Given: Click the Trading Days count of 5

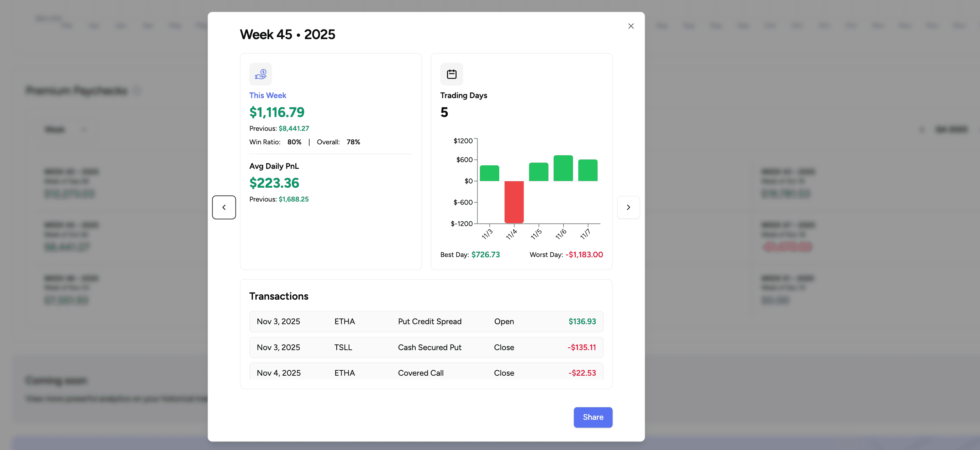Looking at the screenshot, I should 443,112.
